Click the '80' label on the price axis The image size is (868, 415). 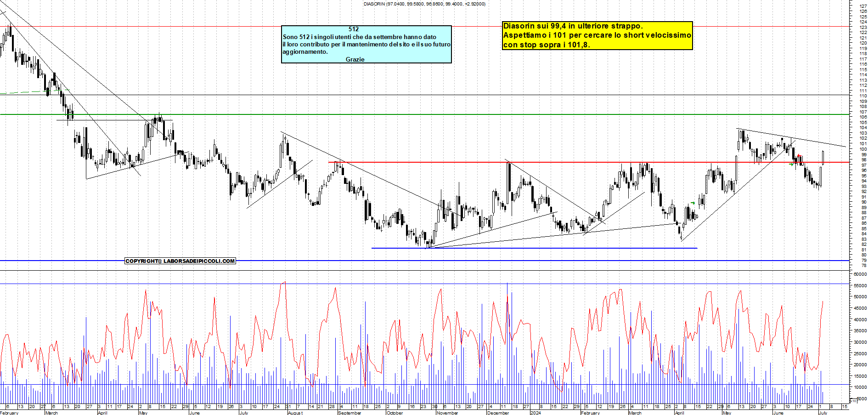tap(863, 255)
